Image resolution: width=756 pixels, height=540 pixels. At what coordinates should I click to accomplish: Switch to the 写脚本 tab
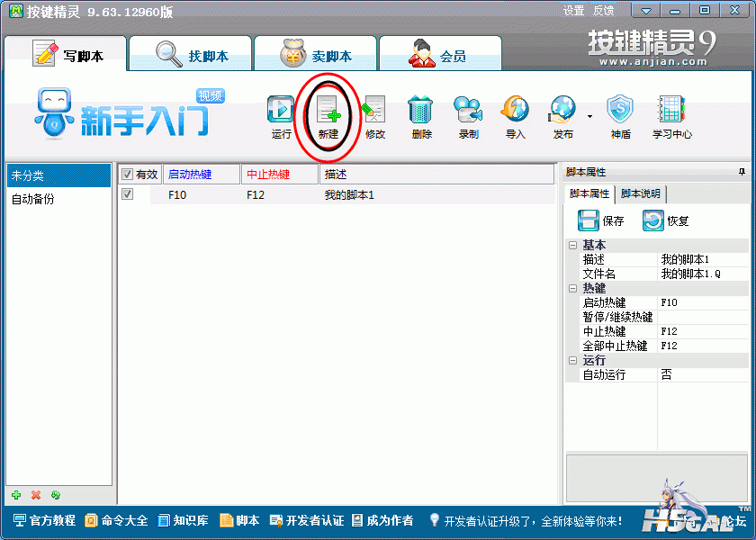66,53
